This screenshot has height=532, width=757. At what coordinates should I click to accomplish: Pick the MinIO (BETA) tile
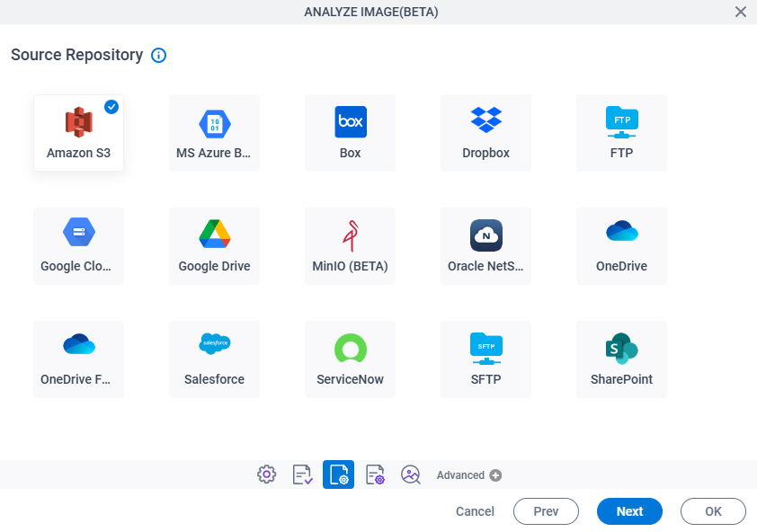(x=350, y=246)
